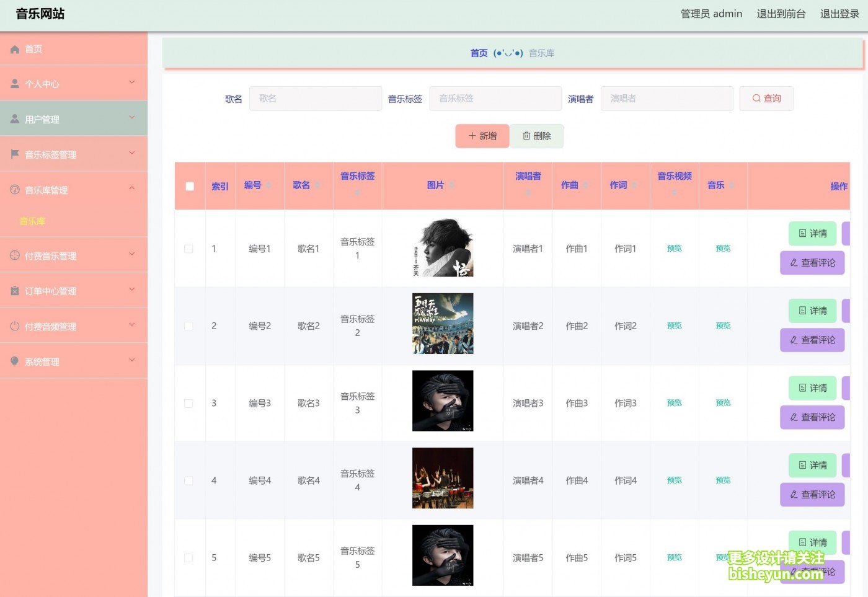This screenshot has width=868, height=597.
Task: Click the 歌名 search input field
Action: coord(315,99)
